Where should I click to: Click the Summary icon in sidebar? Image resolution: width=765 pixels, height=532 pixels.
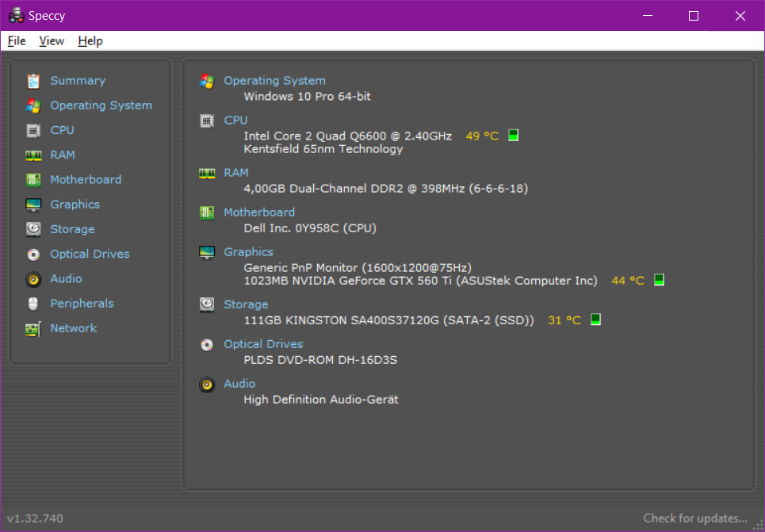coord(33,81)
